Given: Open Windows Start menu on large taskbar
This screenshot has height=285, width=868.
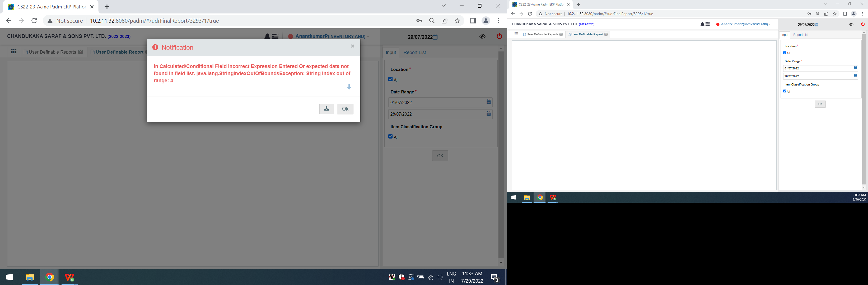Looking at the screenshot, I should 10,277.
